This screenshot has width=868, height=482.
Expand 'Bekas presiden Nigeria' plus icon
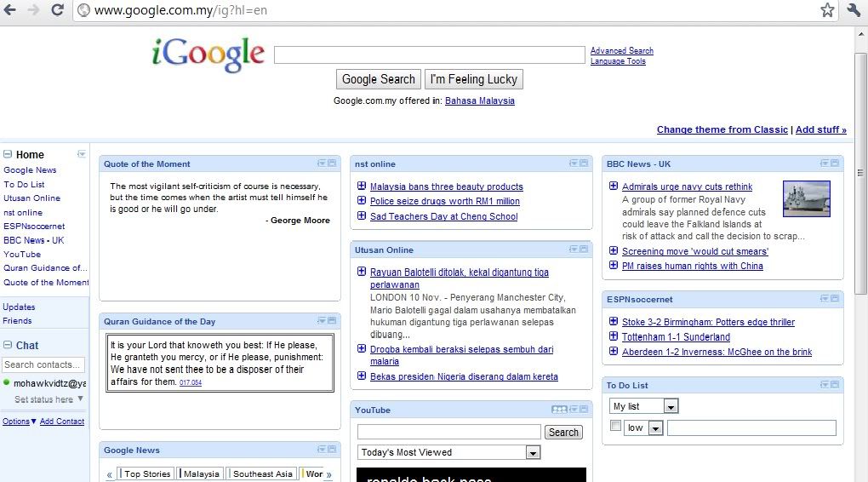pyautogui.click(x=362, y=376)
